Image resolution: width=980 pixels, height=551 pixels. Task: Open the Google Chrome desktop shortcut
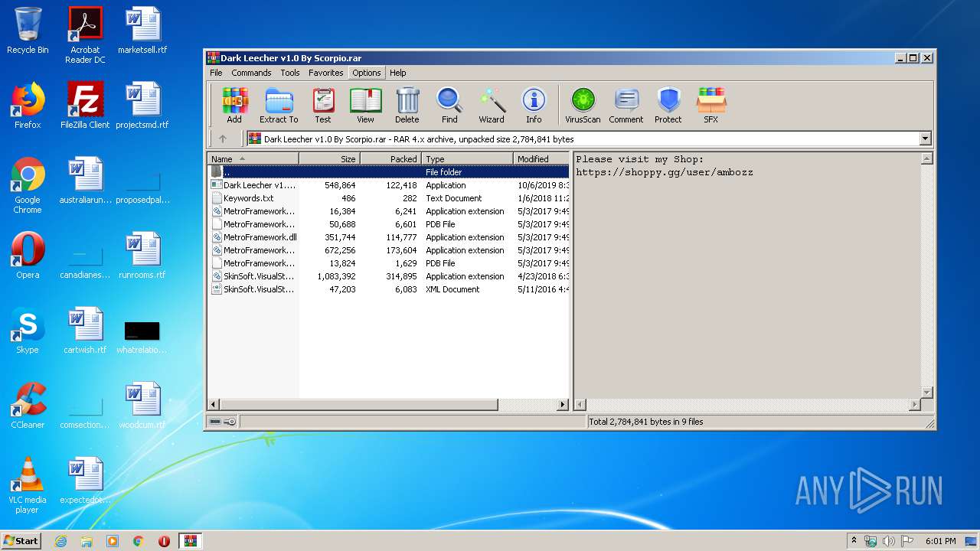coord(28,186)
